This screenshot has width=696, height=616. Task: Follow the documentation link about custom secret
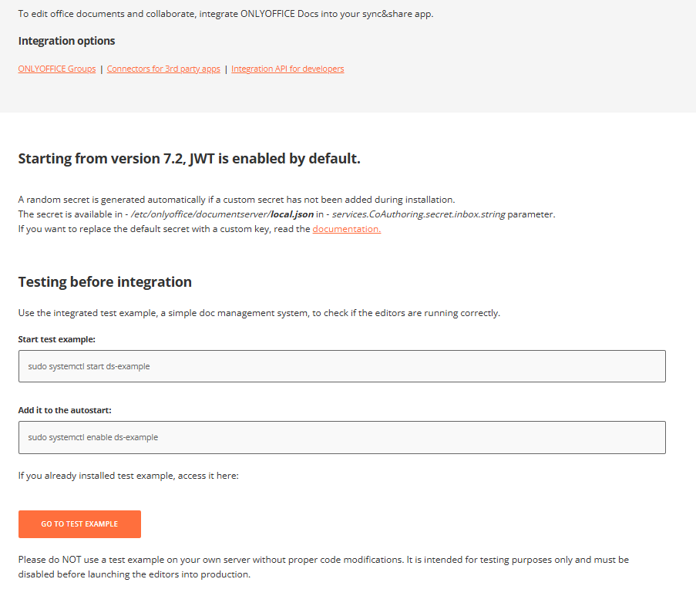pyautogui.click(x=346, y=229)
